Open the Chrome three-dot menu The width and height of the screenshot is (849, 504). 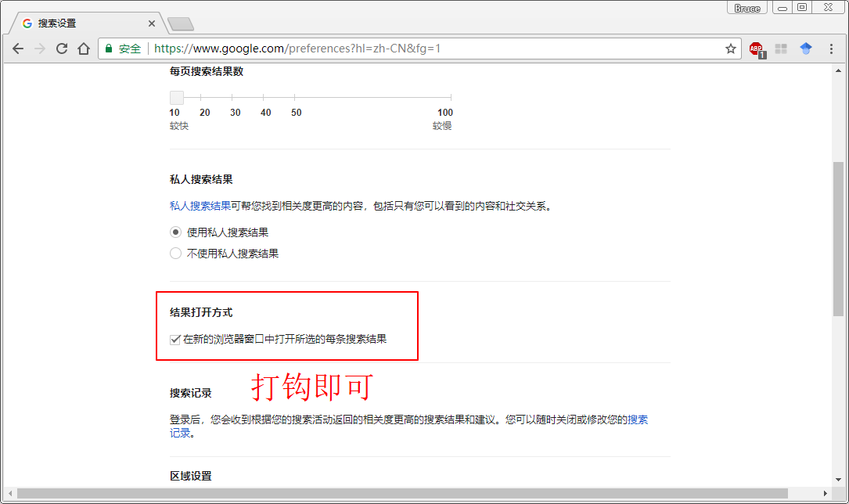click(831, 49)
